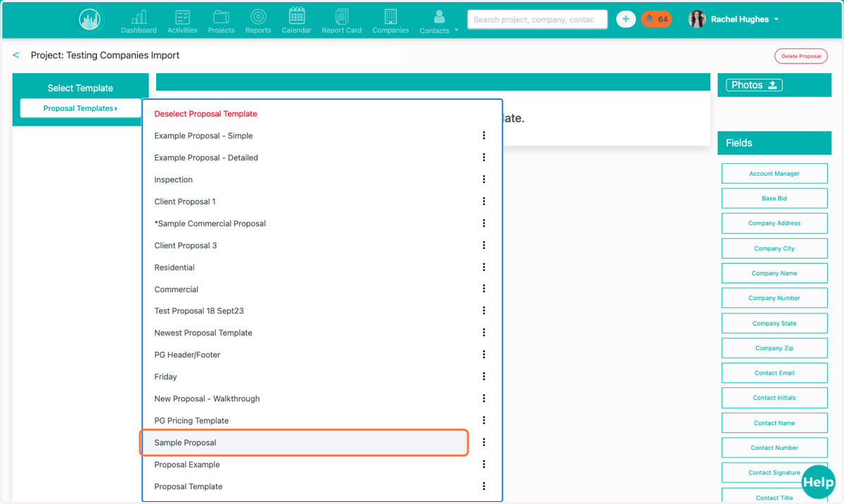Screen dimensions: 844x504
Task: Select PG Pricing Template entry
Action: pos(191,421)
